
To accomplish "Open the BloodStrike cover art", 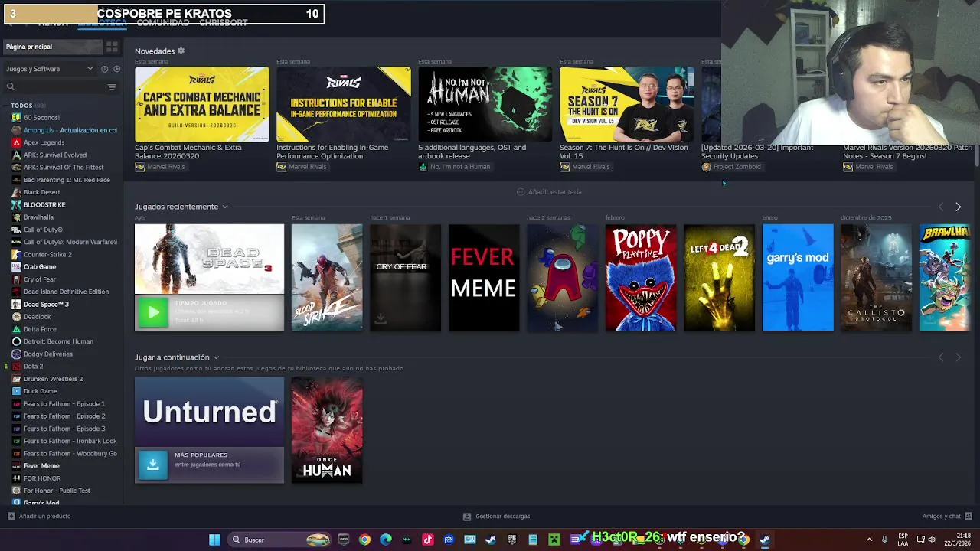I will tap(327, 278).
